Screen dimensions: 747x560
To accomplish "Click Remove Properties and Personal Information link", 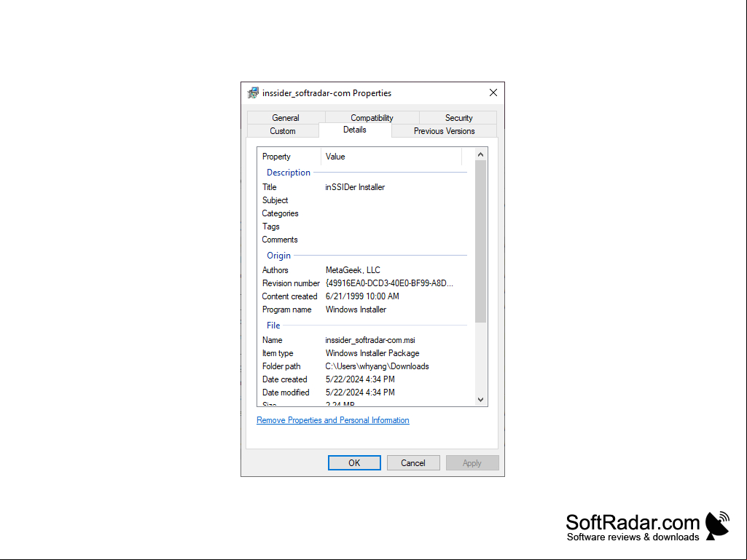I will (333, 420).
